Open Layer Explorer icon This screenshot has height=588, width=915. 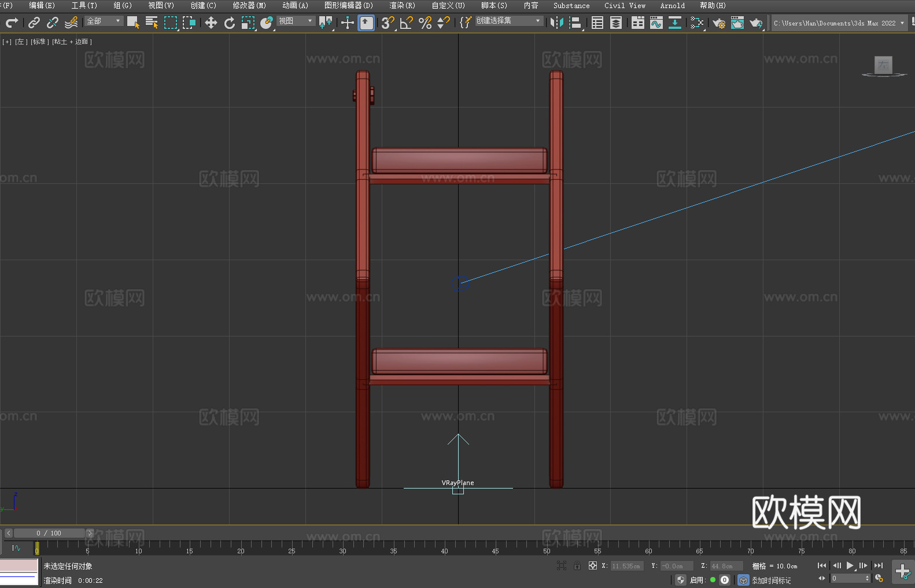616,23
